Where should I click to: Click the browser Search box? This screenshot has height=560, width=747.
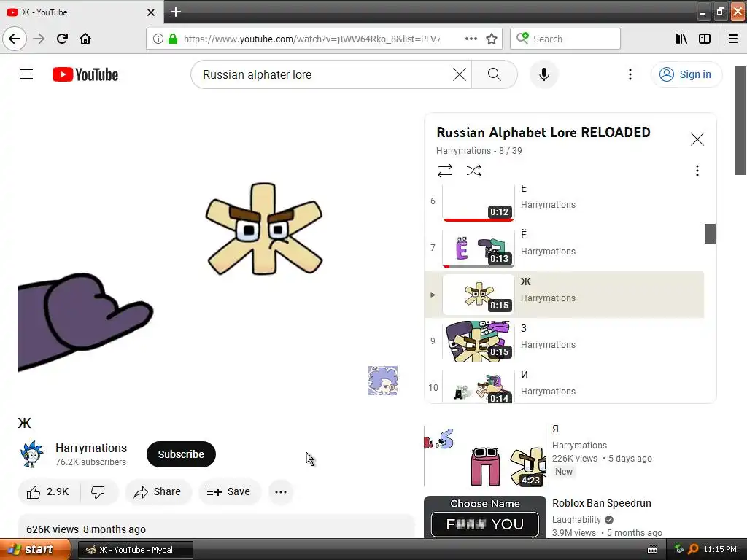(565, 39)
